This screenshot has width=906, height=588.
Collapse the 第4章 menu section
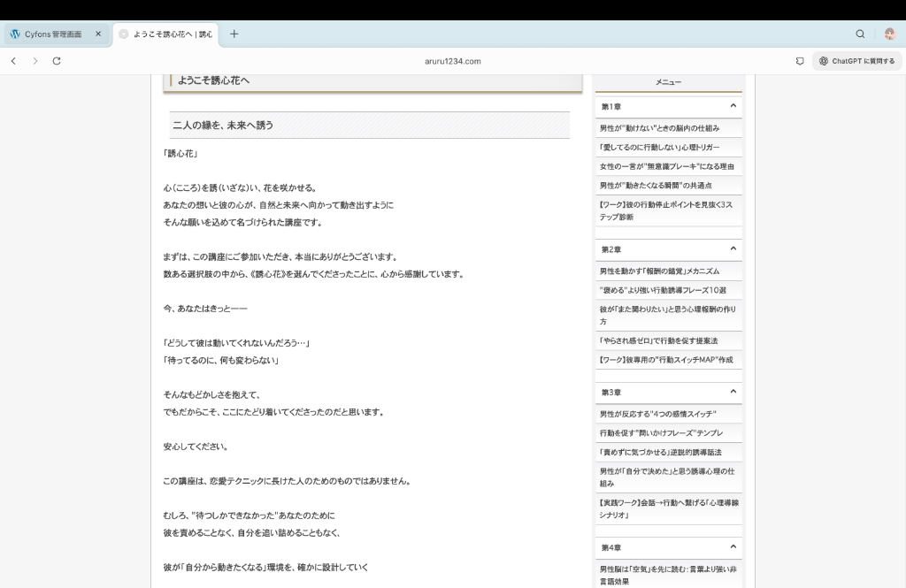(733, 546)
